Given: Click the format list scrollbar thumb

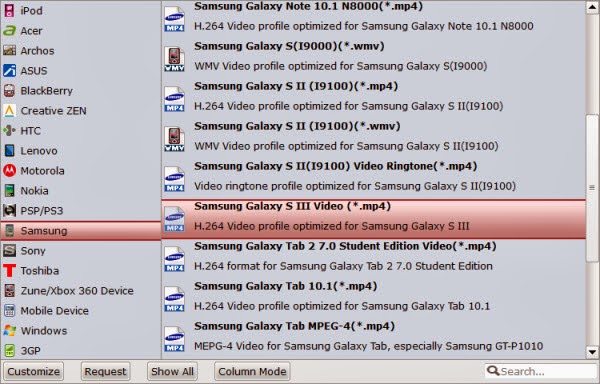Looking at the screenshot, I should point(592,188).
